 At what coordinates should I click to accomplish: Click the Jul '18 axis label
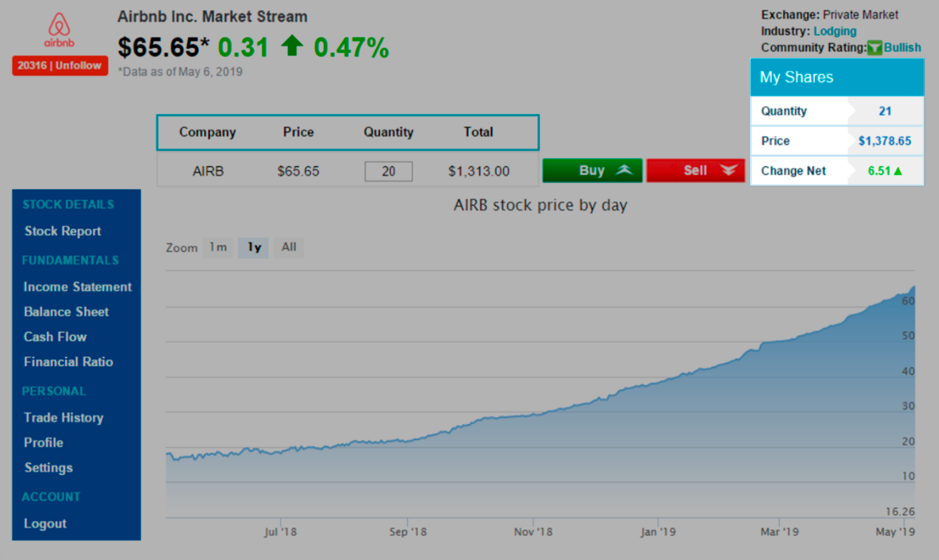[x=281, y=532]
